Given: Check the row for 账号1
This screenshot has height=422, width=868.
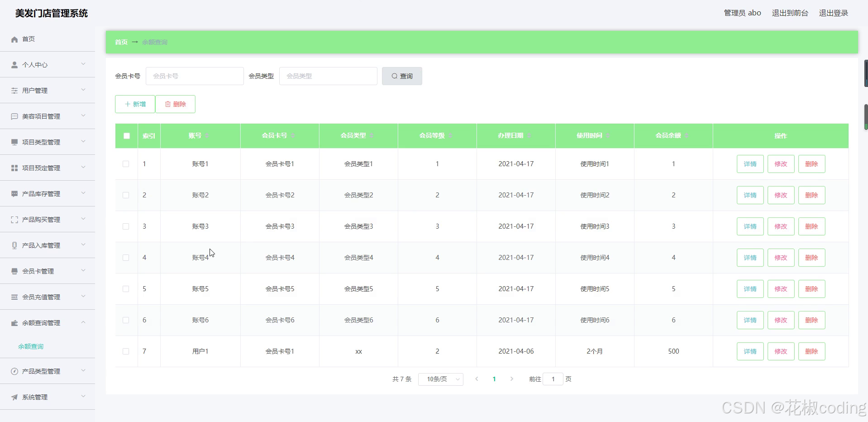Looking at the screenshot, I should 126,164.
